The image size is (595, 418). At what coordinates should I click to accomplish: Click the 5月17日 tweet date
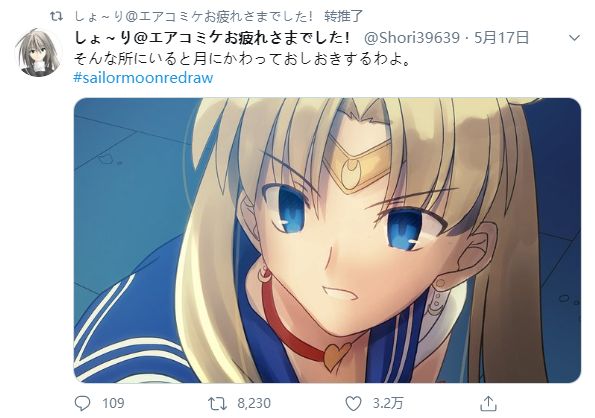coord(501,38)
